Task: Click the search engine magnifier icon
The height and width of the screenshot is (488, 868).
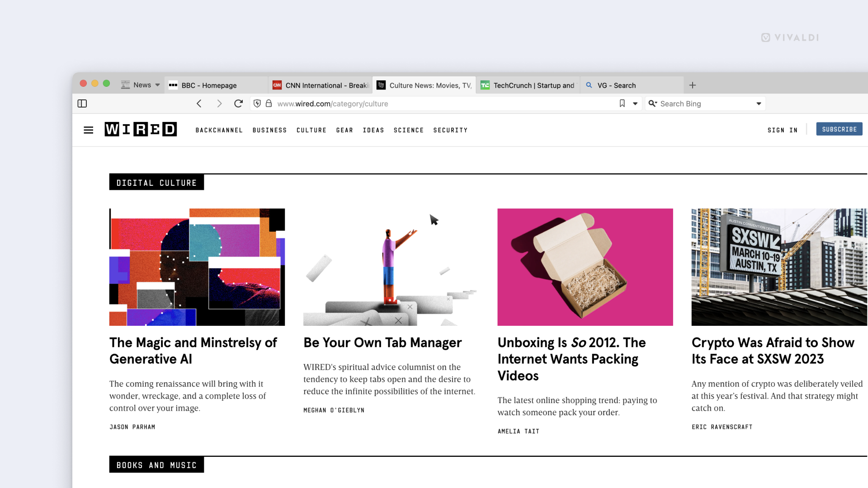Action: pos(652,103)
